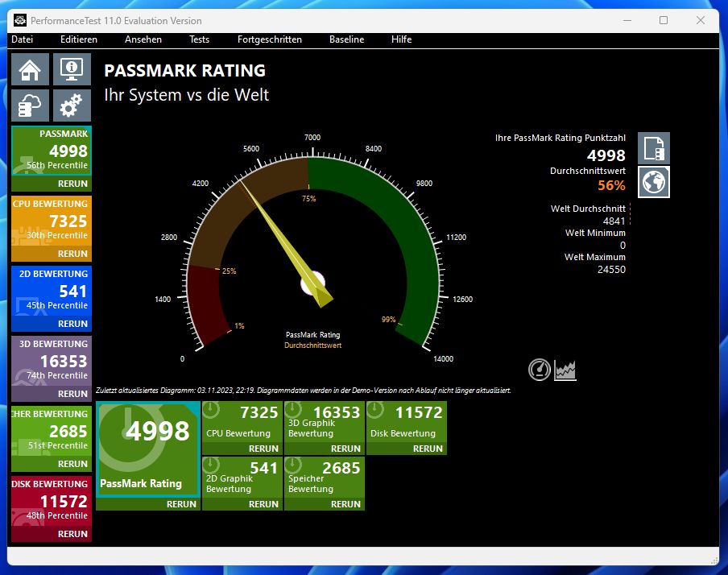The width and height of the screenshot is (728, 575).
Task: Select the 2D Graphik Bewertung 541 tile
Action: pos(242,478)
